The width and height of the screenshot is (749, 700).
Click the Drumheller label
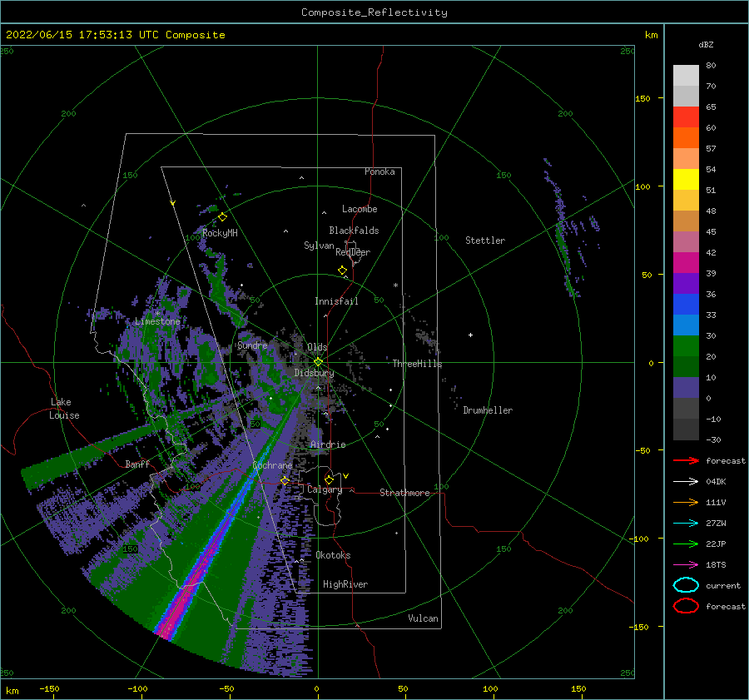(x=488, y=410)
